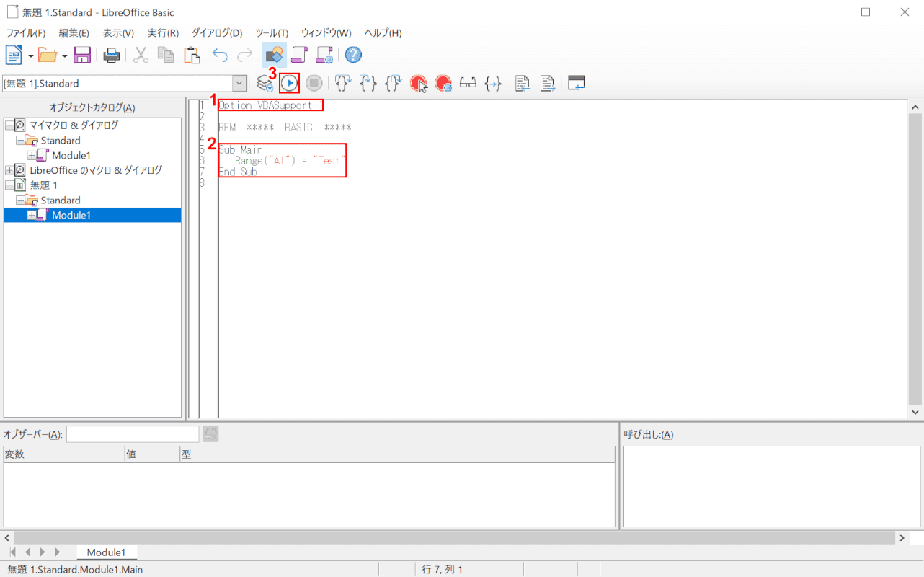Click the horizontal scrollbar right arrow

902,537
